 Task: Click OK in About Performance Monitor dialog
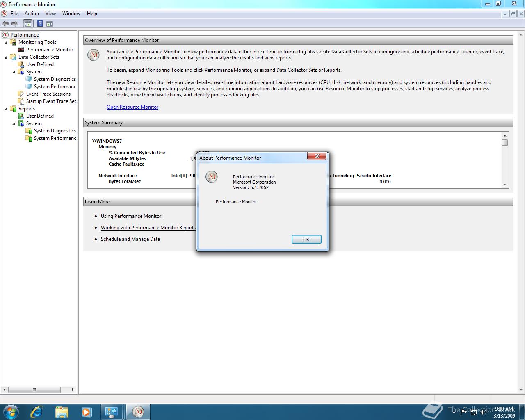point(306,240)
